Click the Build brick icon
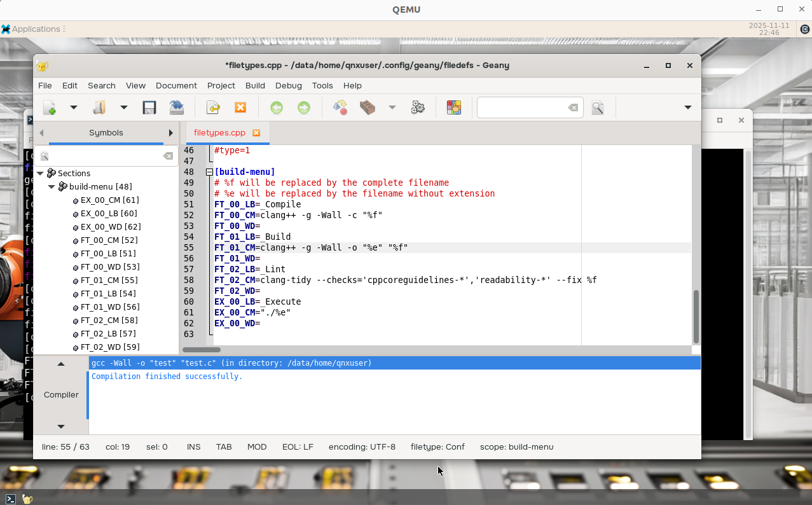This screenshot has width=812, height=505. (x=368, y=107)
